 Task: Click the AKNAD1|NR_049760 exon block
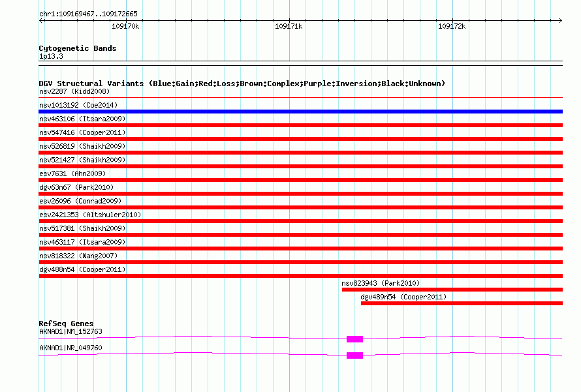(x=354, y=355)
